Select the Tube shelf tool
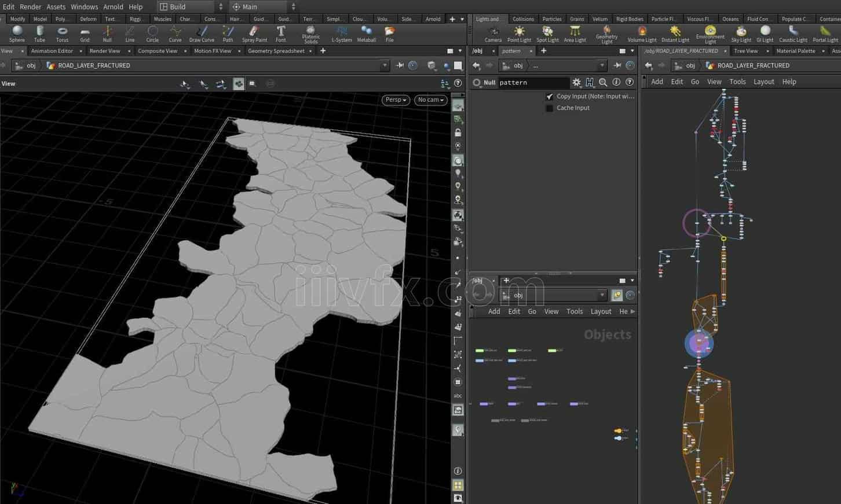Viewport: 841px width, 504px height. pyautogui.click(x=39, y=34)
